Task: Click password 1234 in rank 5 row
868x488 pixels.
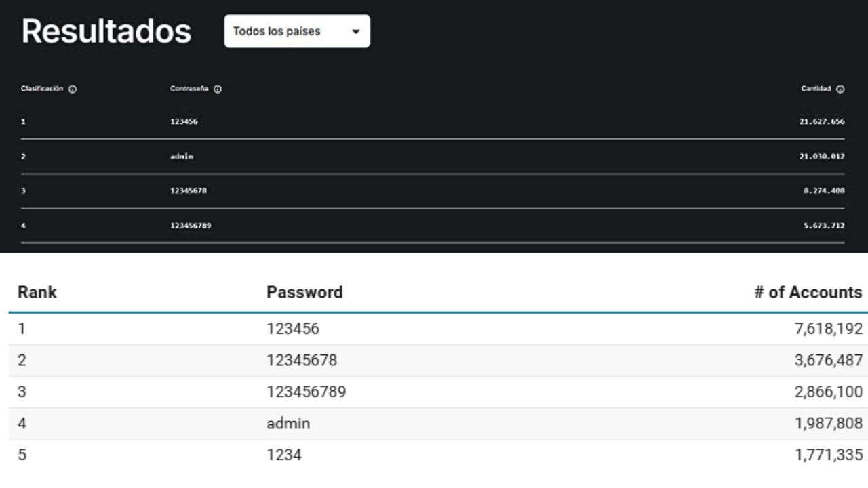Action: 283,455
